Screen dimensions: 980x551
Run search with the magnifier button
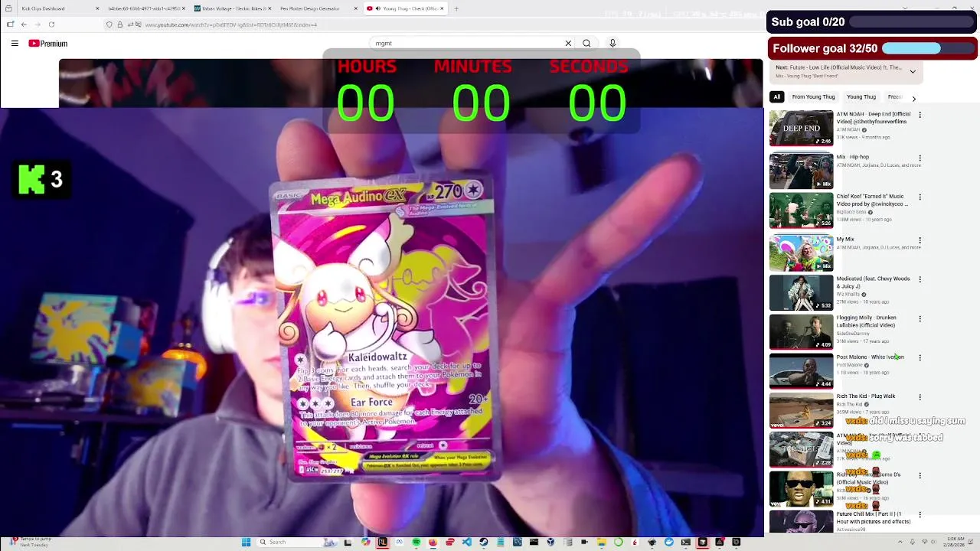pos(586,44)
